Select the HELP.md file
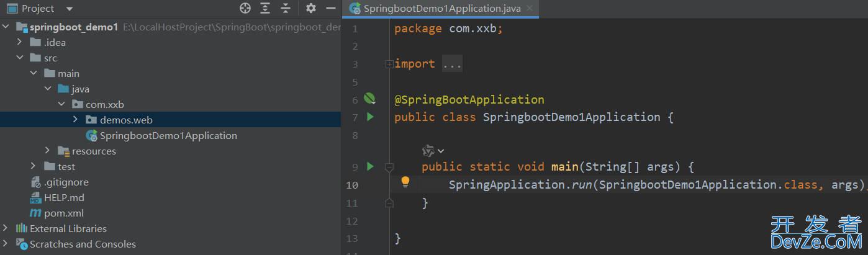The image size is (868, 255). tap(170, 197)
